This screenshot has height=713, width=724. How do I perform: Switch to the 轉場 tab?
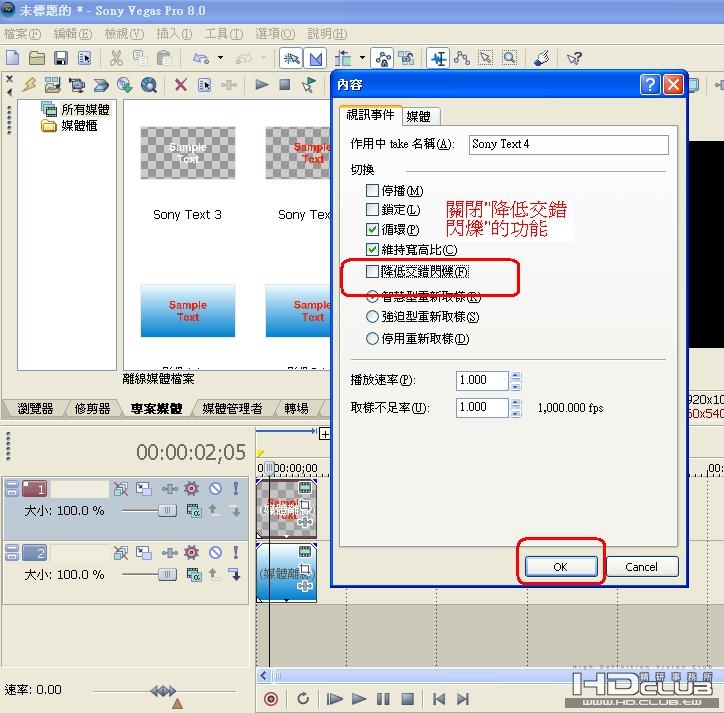tap(296, 408)
